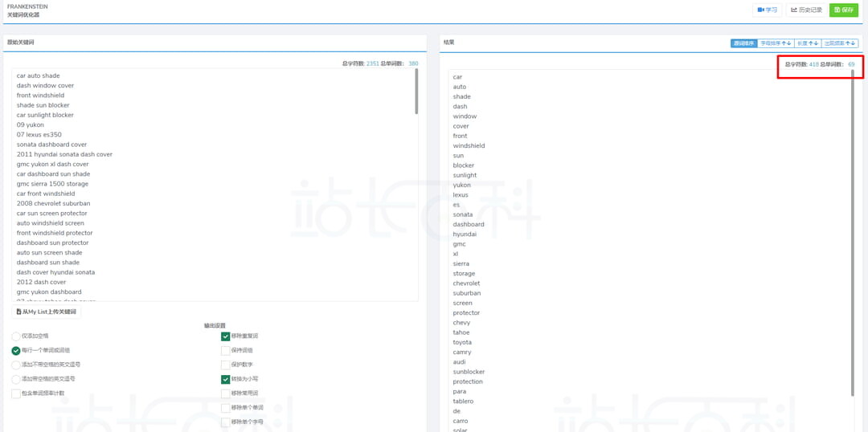Click the 结果 results panel header
Image resolution: width=868 pixels, height=432 pixels.
click(x=449, y=42)
